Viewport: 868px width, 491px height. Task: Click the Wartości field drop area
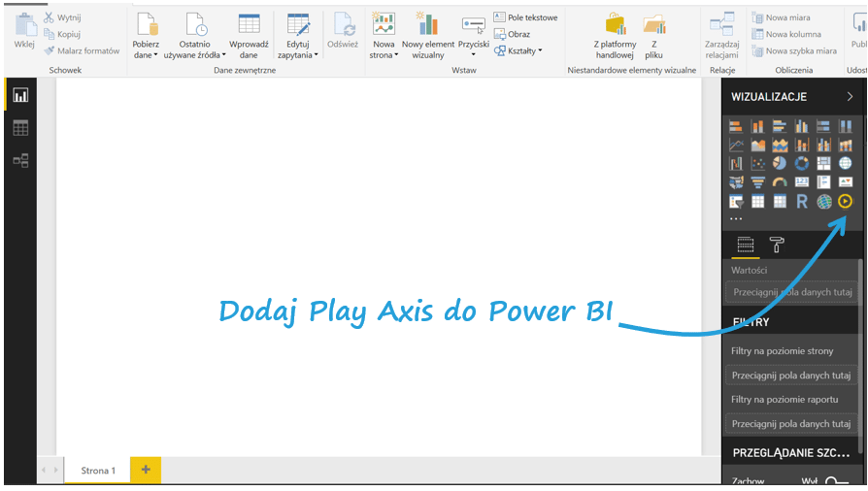pyautogui.click(x=792, y=291)
